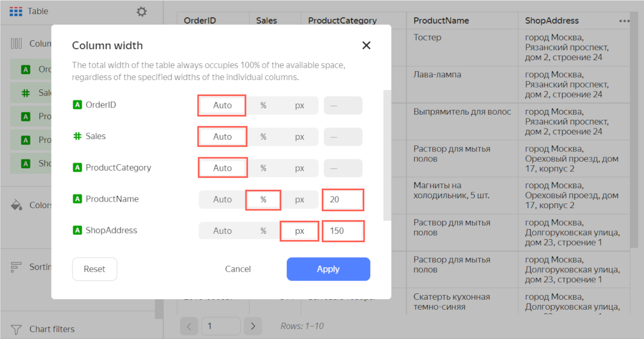Open the three-dots menu in table header

pos(624,20)
